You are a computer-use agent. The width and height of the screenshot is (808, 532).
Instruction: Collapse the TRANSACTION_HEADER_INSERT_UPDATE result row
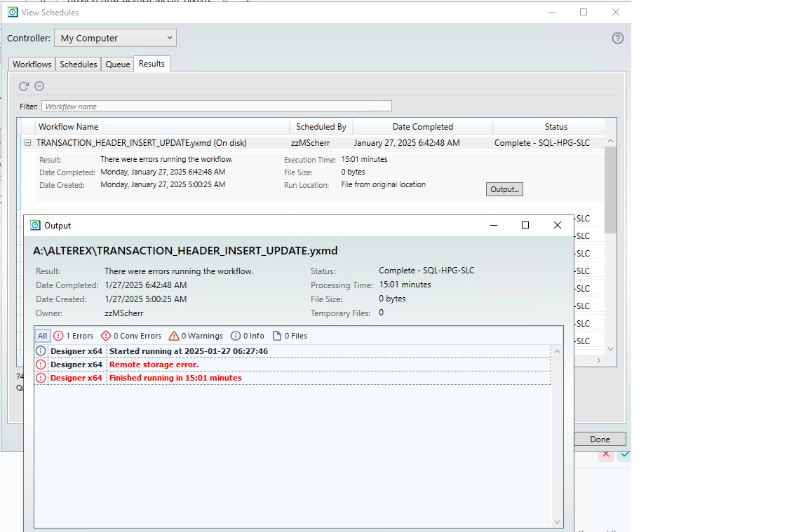click(27, 142)
